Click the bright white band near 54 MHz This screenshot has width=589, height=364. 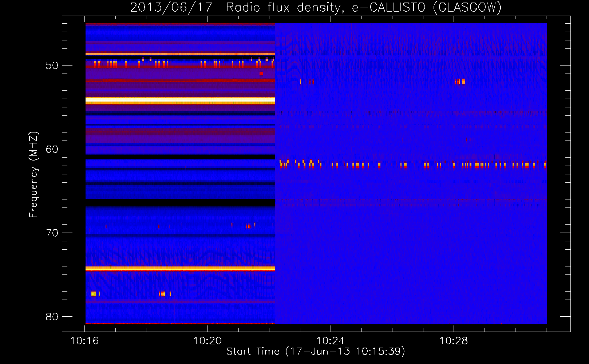coord(180,100)
